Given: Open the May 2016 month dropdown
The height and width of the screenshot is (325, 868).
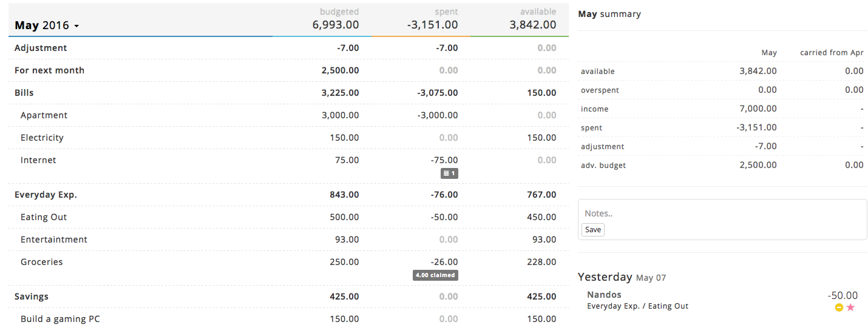Looking at the screenshot, I should [47, 25].
